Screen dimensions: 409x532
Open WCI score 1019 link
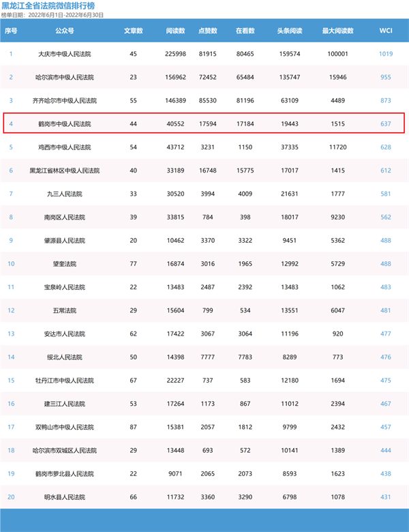point(386,54)
